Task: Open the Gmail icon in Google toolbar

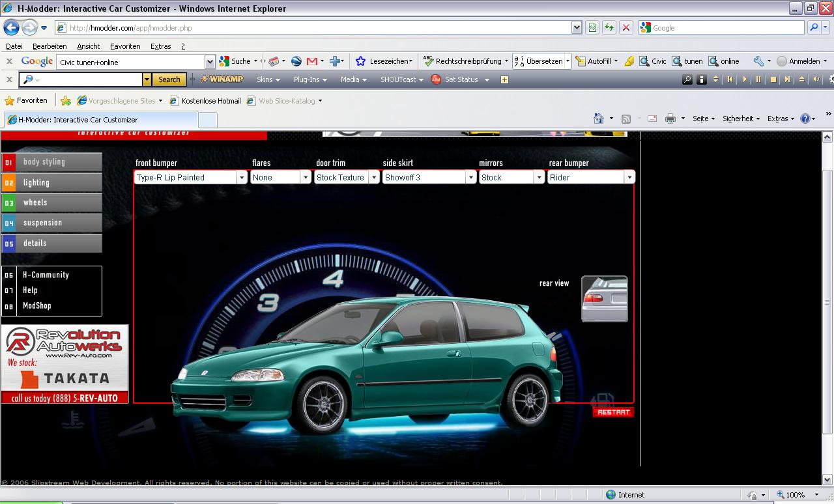Action: pos(312,61)
